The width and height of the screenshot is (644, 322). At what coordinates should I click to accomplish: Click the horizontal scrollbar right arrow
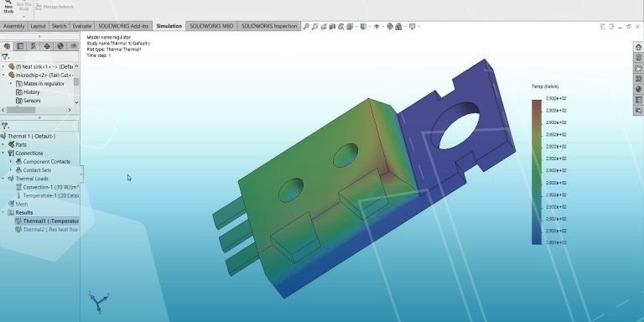pyautogui.click(x=69, y=110)
